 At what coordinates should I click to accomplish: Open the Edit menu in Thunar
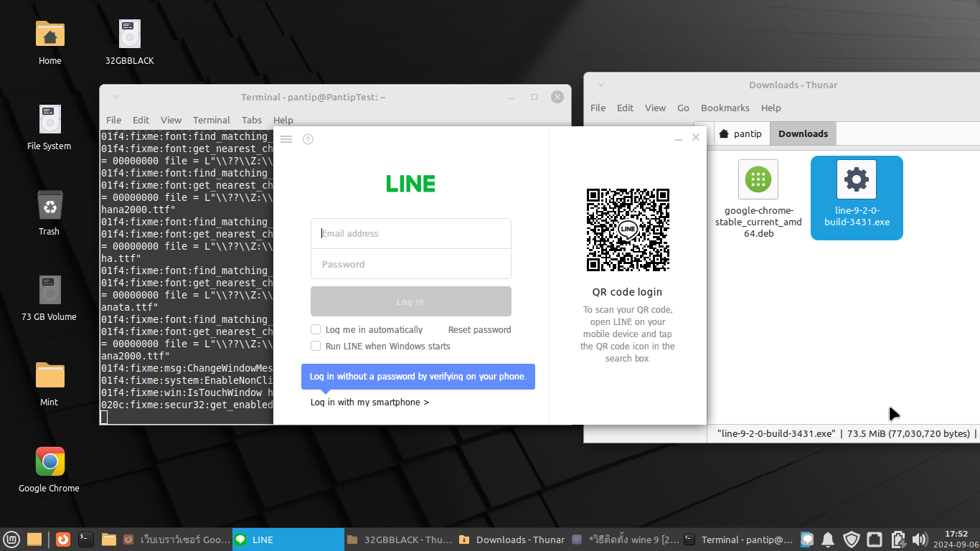(x=626, y=108)
